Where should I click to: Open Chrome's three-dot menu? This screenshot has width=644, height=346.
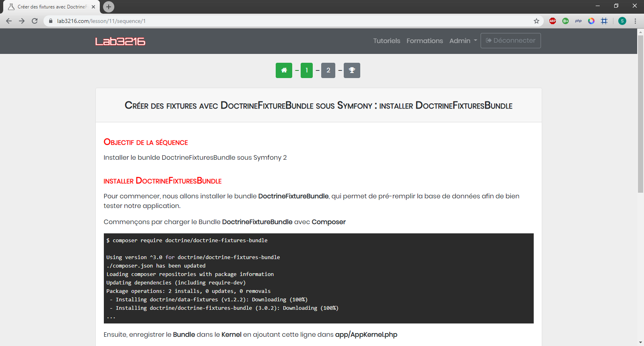(635, 21)
